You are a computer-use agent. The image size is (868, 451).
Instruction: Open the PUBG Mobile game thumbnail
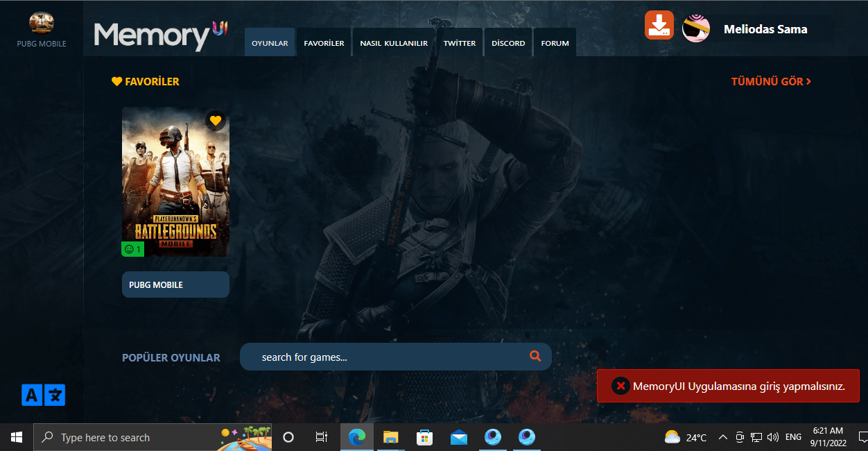tap(175, 182)
